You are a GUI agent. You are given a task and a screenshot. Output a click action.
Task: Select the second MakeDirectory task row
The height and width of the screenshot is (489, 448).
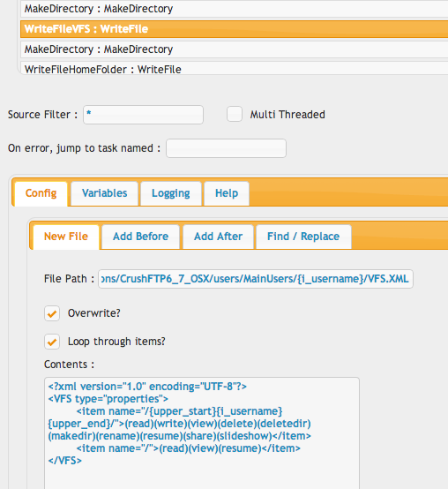point(234,49)
